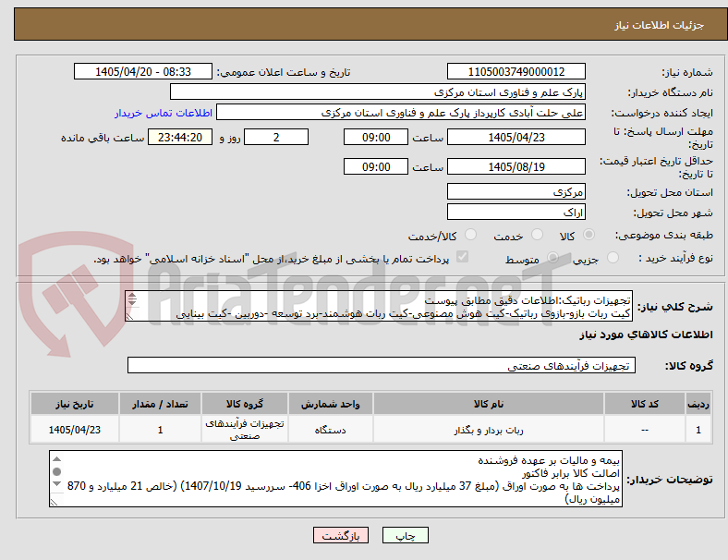Click the delivery city field اراک
728x560 pixels.
[x=516, y=212]
